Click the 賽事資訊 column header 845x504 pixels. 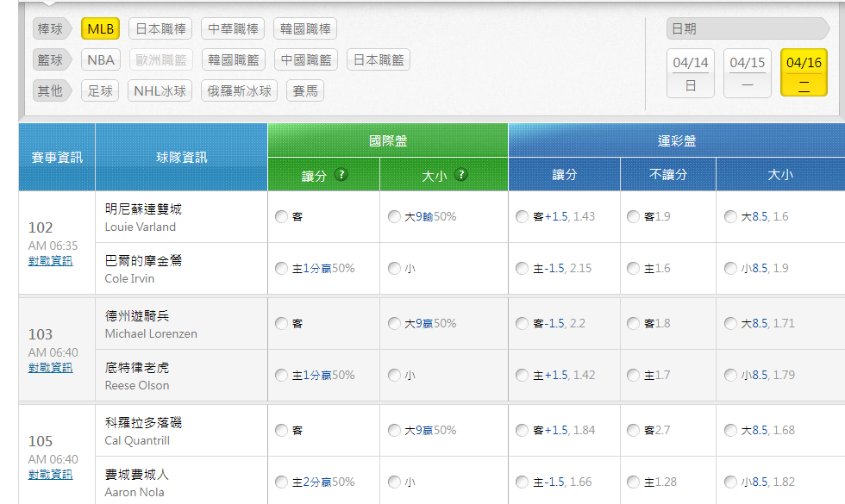point(57,157)
